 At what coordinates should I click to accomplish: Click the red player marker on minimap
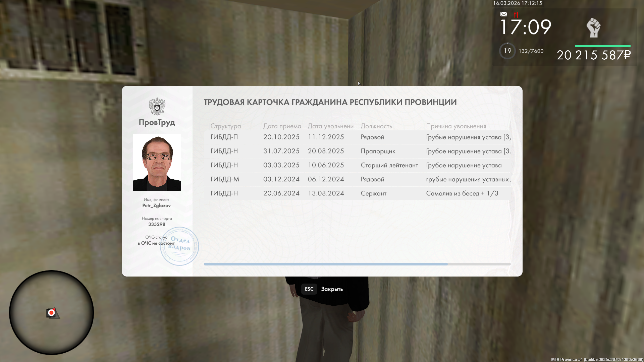(51, 313)
